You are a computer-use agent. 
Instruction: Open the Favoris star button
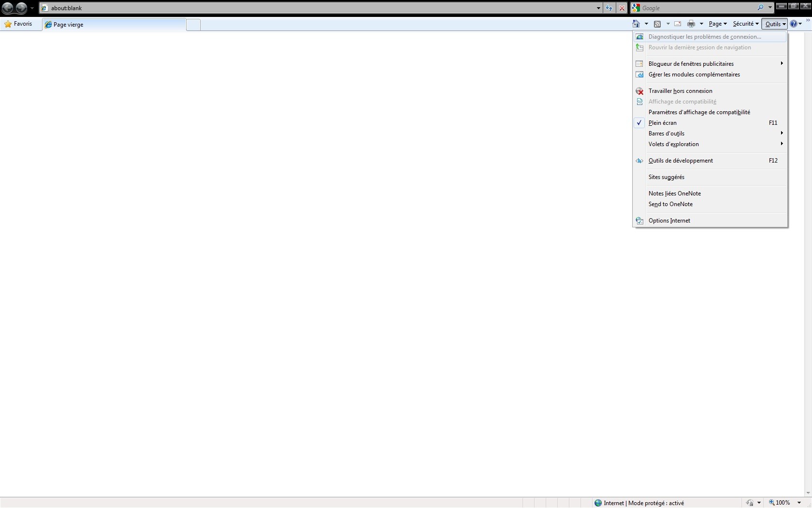click(x=18, y=24)
